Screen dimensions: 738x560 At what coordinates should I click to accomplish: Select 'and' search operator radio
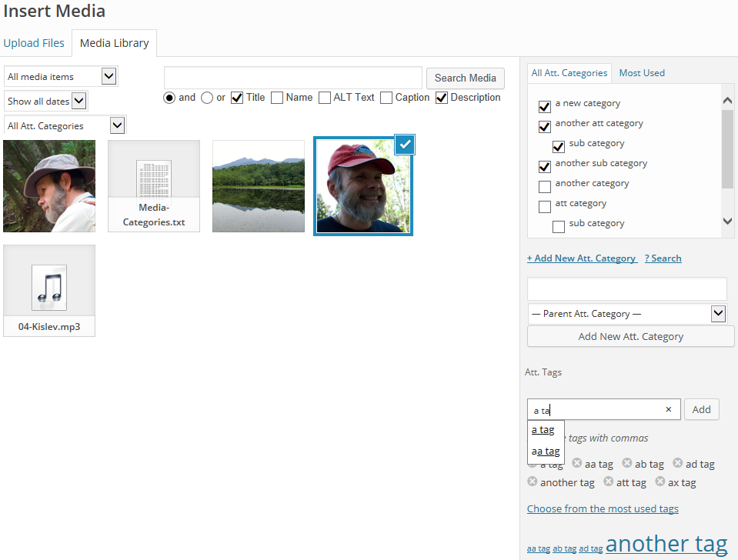169,98
